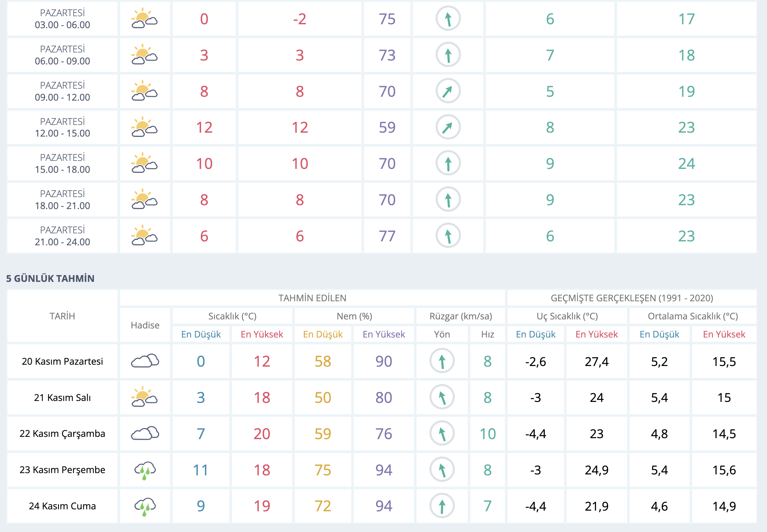Click wind direction arrow for 24 Kasım Cuma
Image resolution: width=767 pixels, height=532 pixels.
coord(442,506)
